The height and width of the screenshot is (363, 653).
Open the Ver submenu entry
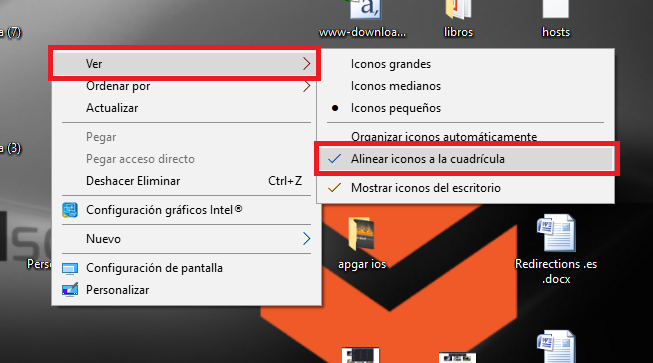[x=184, y=64]
